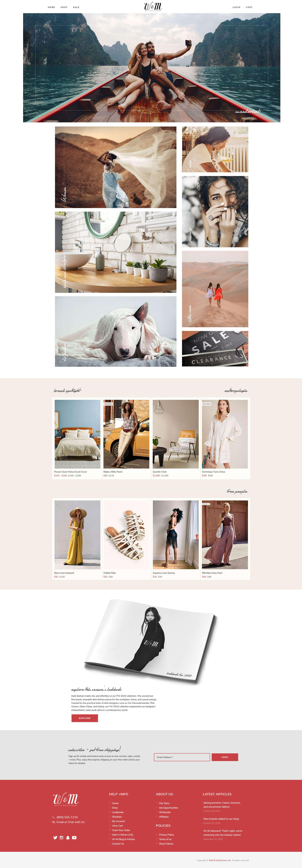Click the phone icon beside (800) 555-1234

tap(54, 817)
